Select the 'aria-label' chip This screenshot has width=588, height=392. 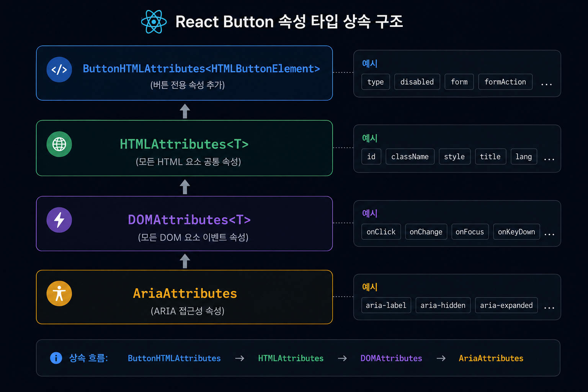click(x=386, y=305)
